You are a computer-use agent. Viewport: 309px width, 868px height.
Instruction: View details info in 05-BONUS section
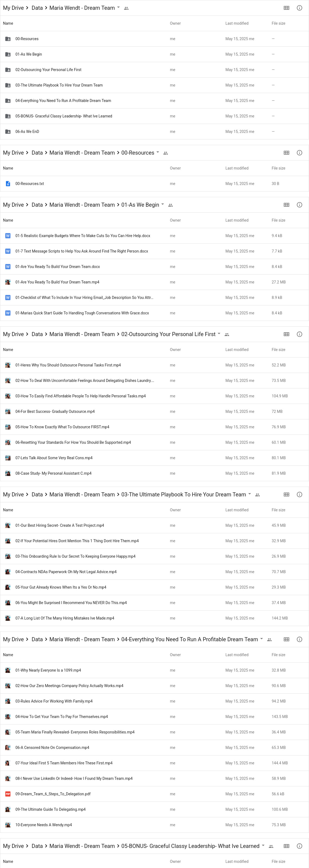(299, 846)
